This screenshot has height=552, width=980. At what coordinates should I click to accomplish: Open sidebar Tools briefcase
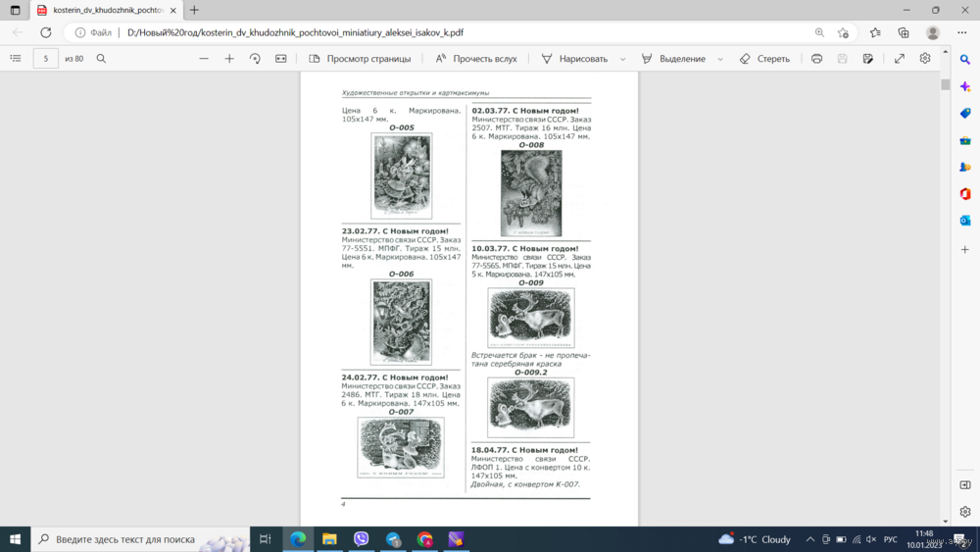[965, 140]
